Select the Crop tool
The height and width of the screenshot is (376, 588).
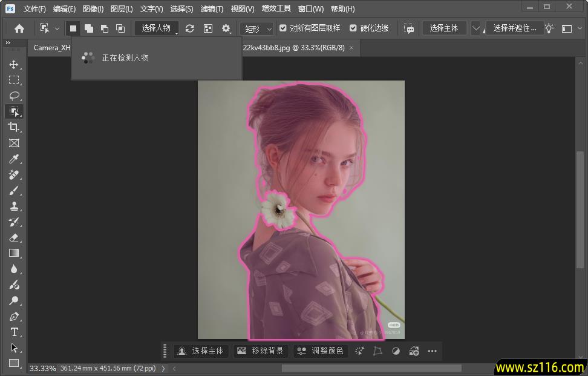(13, 127)
